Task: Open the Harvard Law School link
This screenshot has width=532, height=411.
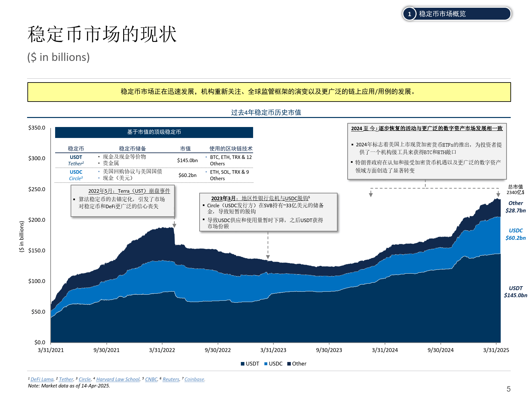Action: click(118, 379)
